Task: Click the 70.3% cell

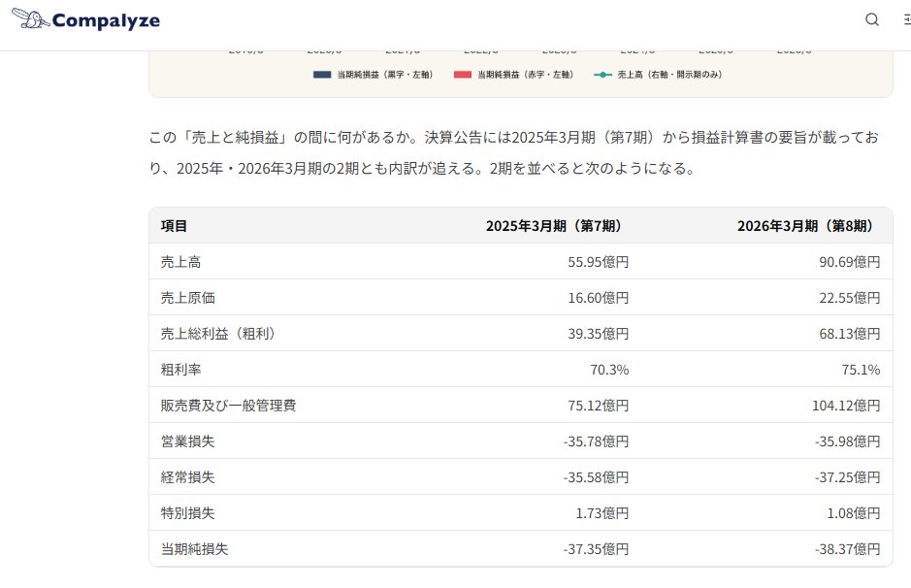Action: coord(609,370)
